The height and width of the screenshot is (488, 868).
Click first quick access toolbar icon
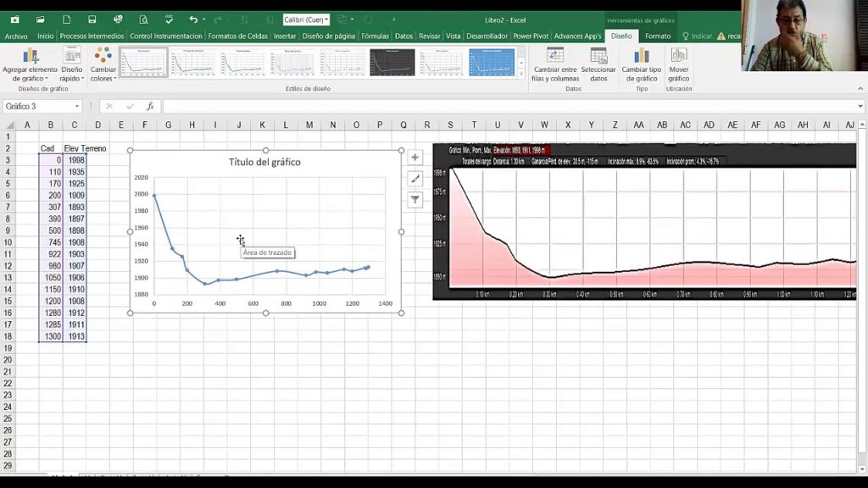tap(15, 19)
